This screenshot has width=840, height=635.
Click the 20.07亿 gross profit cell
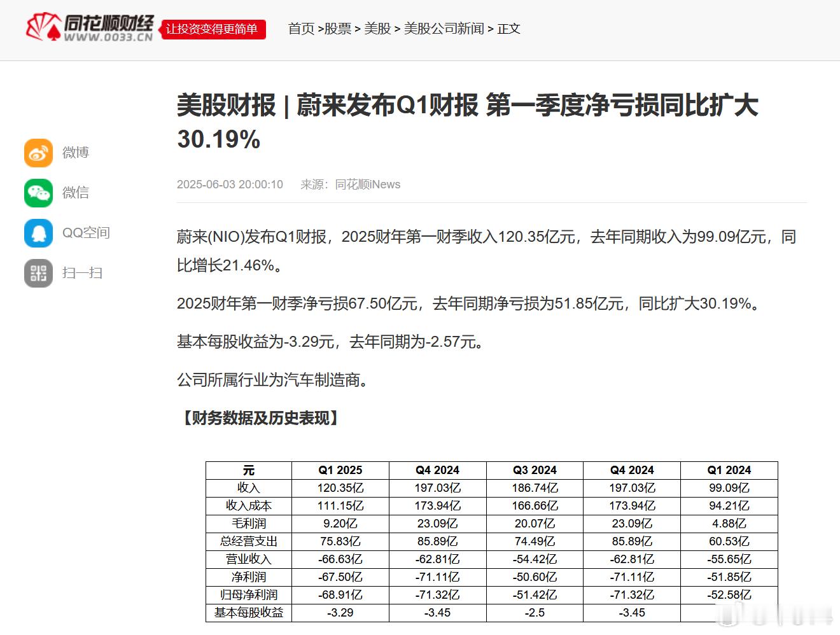(535, 524)
